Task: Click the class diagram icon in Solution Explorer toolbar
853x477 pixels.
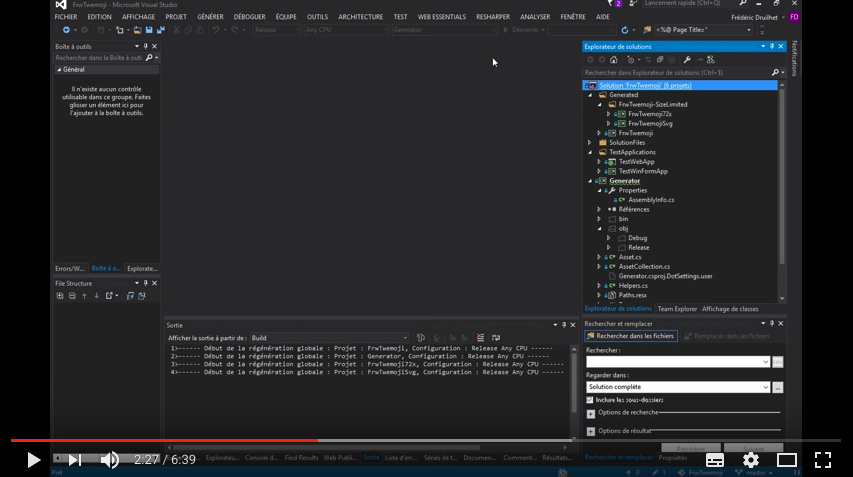Action: point(710,60)
